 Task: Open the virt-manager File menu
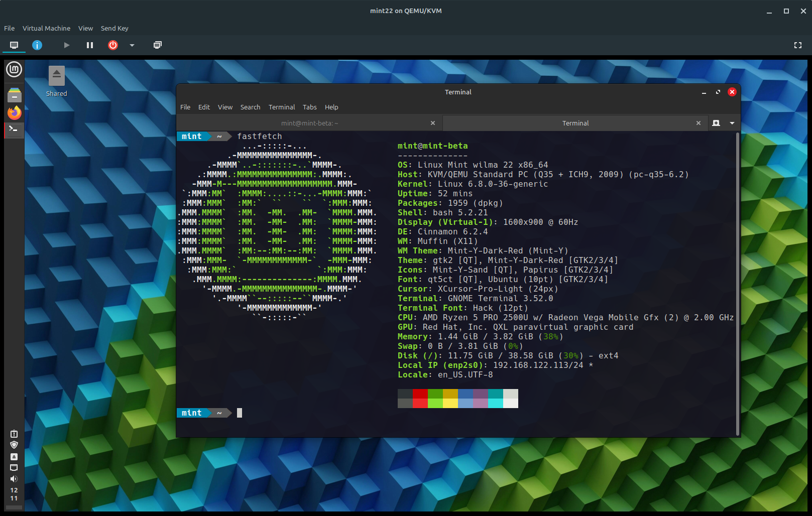pos(10,28)
